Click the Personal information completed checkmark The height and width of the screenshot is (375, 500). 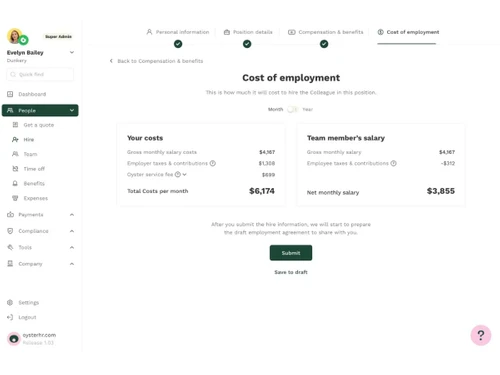click(x=178, y=44)
